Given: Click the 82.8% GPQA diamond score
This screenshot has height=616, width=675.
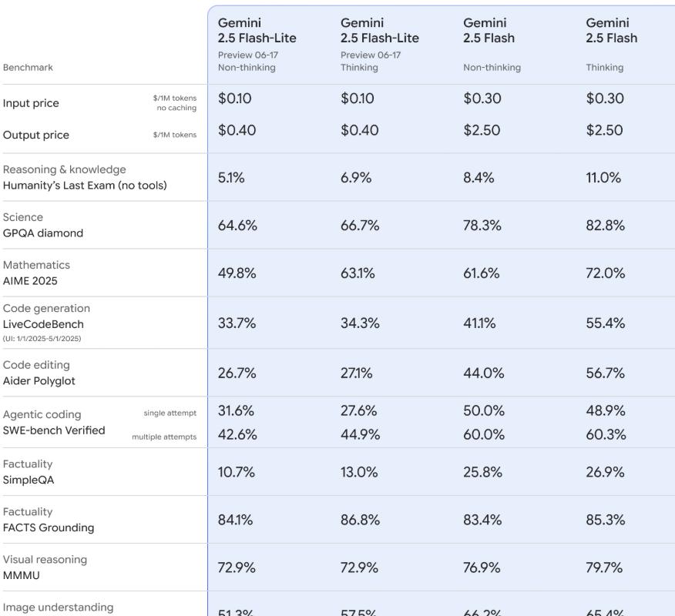Looking at the screenshot, I should (x=605, y=226).
